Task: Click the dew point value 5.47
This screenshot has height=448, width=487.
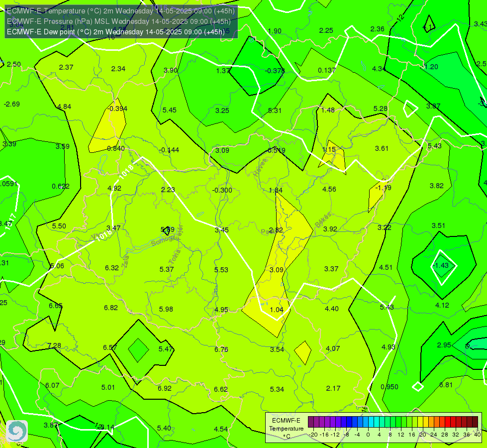Action: pos(166,349)
